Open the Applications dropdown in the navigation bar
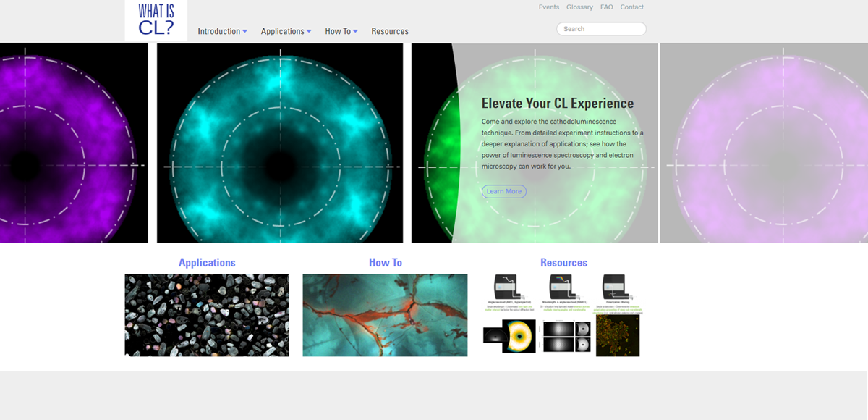This screenshot has height=420, width=868. pos(286,31)
